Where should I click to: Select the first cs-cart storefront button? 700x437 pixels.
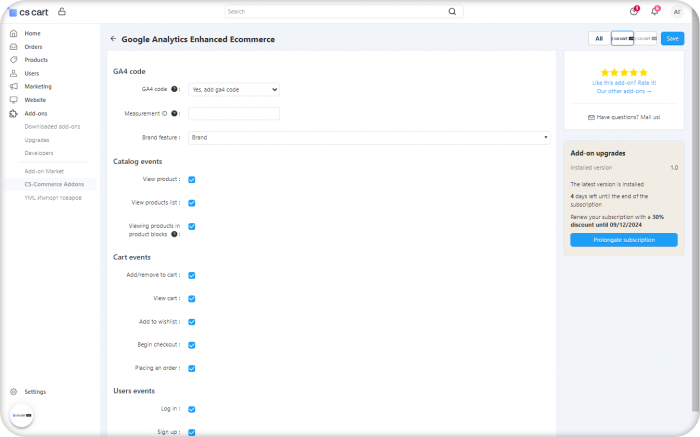(622, 38)
